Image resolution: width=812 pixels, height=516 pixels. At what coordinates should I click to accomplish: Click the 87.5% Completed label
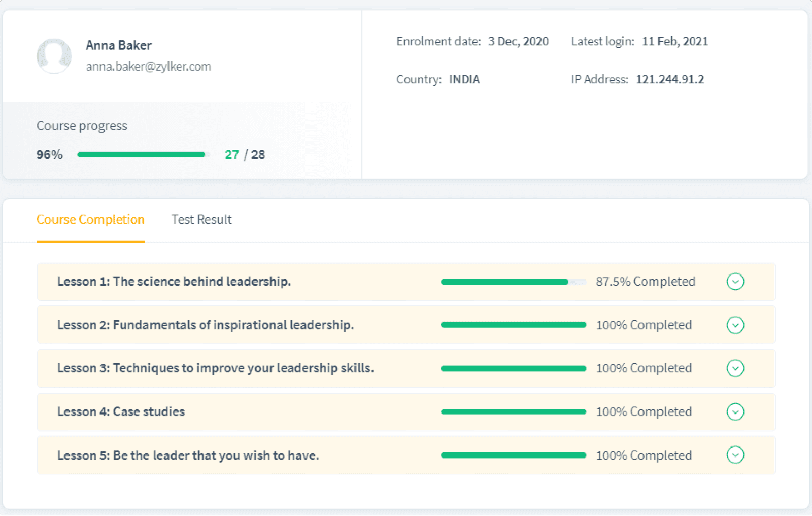[x=645, y=282]
